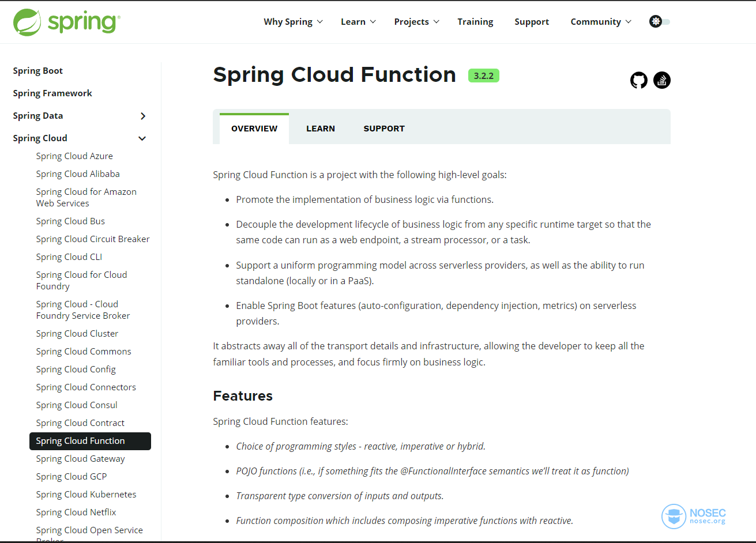Click the Features section heading

point(243,396)
